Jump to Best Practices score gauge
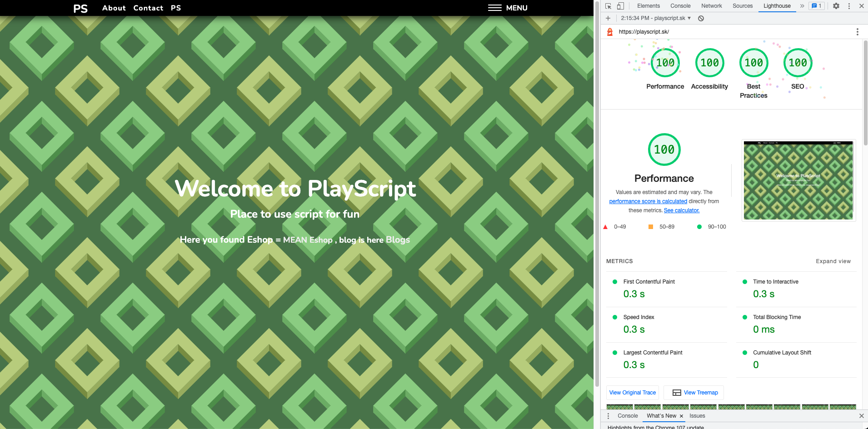This screenshot has height=429, width=868. click(x=753, y=63)
